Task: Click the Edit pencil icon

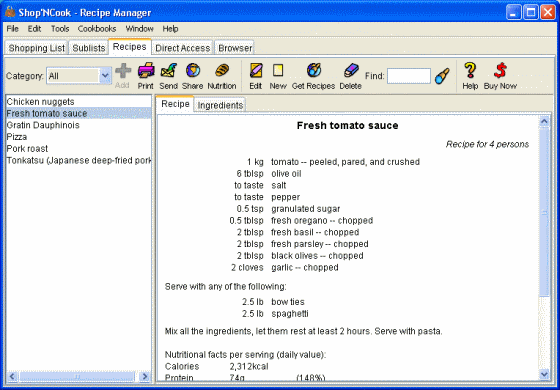Action: tap(256, 71)
